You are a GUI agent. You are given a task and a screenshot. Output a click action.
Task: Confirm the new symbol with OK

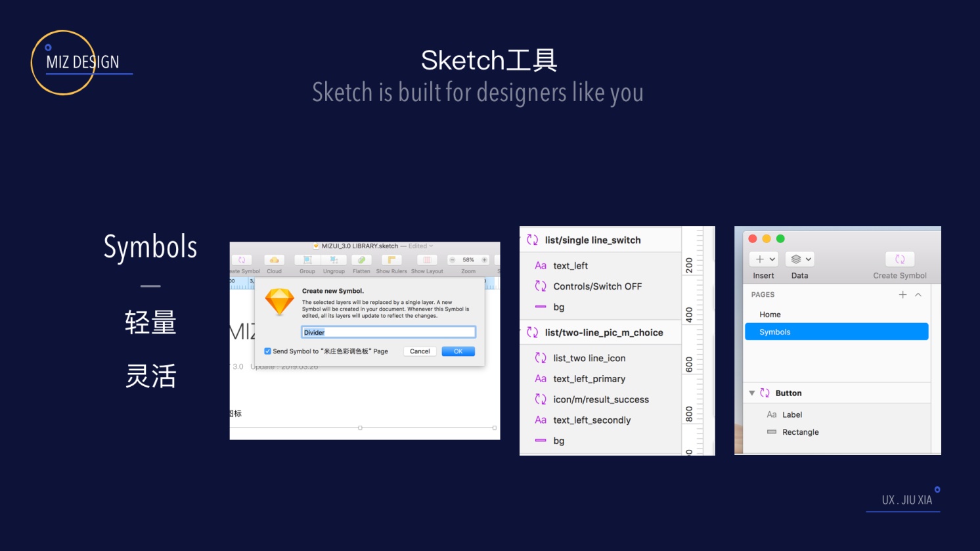coord(458,351)
